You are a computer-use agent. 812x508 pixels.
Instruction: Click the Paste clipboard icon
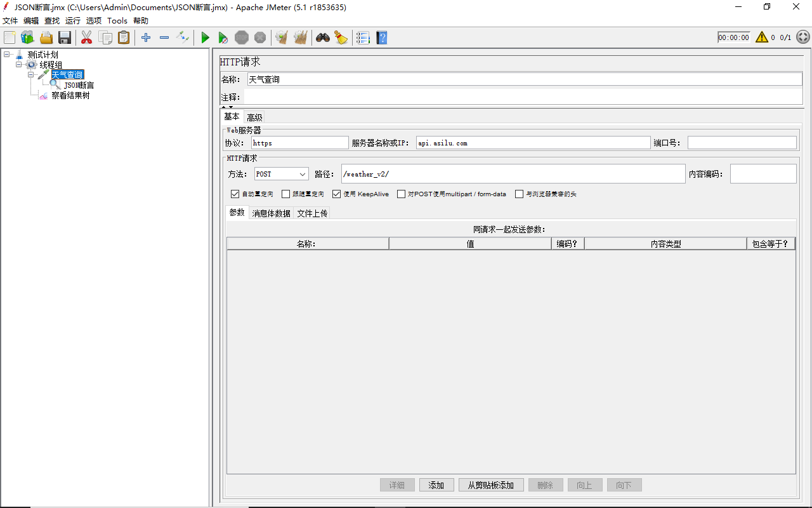click(x=124, y=37)
